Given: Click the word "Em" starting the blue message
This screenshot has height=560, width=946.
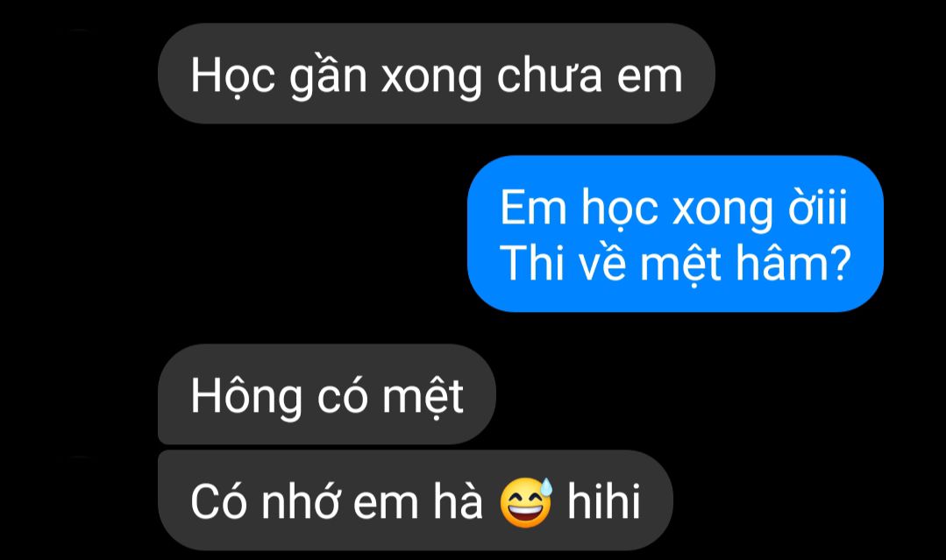Looking at the screenshot, I should click(533, 208).
